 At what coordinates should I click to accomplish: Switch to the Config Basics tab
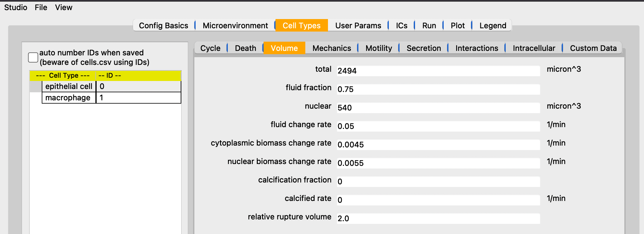(163, 26)
